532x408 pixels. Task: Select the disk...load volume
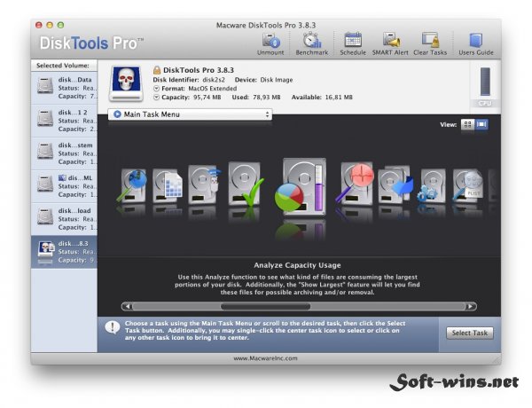point(64,219)
